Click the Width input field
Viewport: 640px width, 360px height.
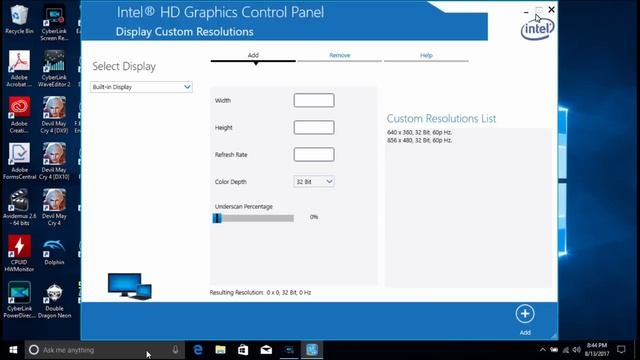[314, 100]
